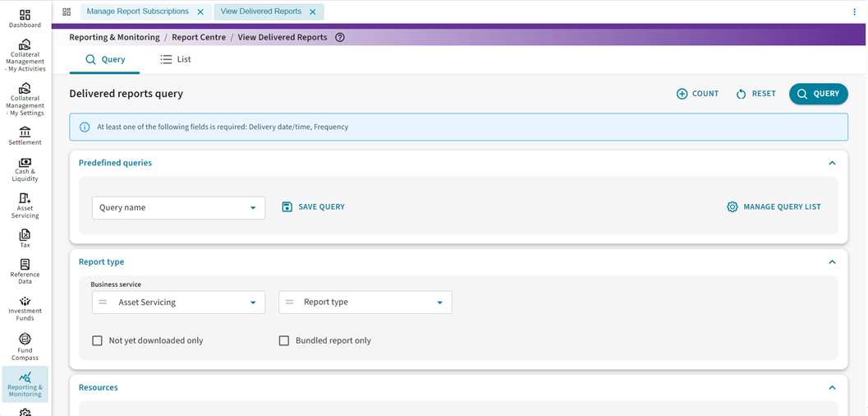Expand the Business service Asset Servicing dropdown
Image resolution: width=868 pixels, height=416 pixels.
click(178, 303)
